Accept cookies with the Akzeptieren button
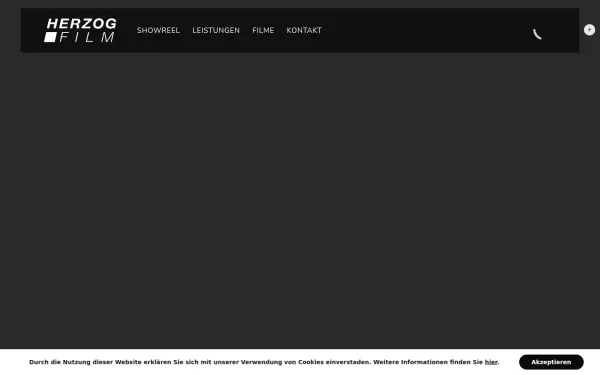This screenshot has width=600, height=375. 551,362
